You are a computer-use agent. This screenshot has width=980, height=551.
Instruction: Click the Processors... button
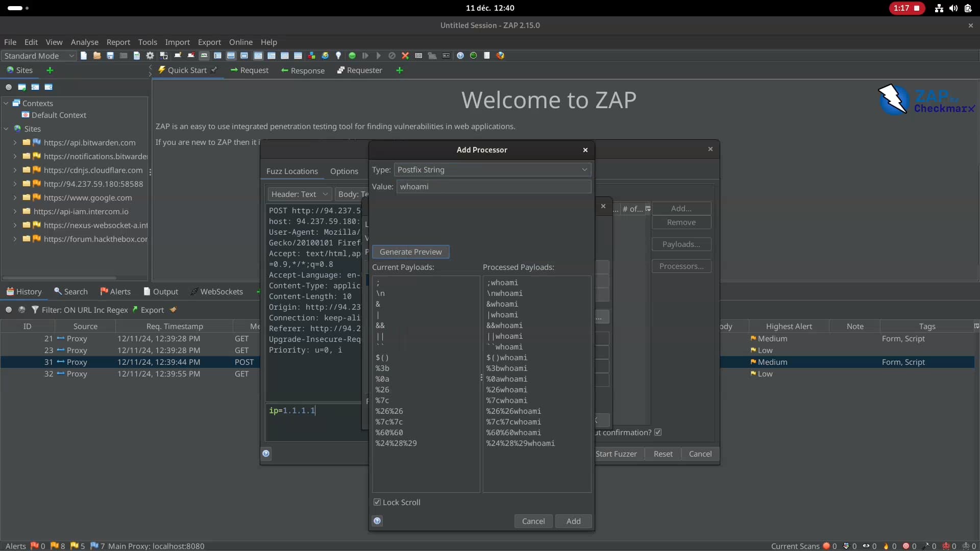click(681, 266)
